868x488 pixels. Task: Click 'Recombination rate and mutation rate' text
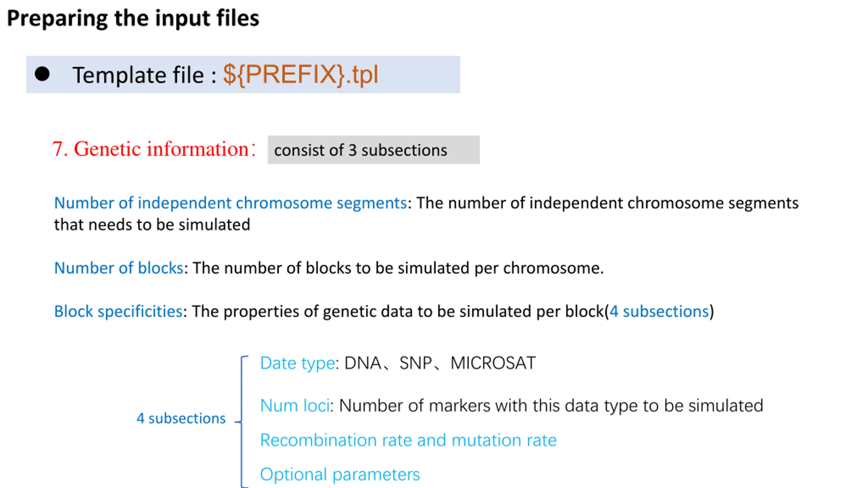[408, 440]
